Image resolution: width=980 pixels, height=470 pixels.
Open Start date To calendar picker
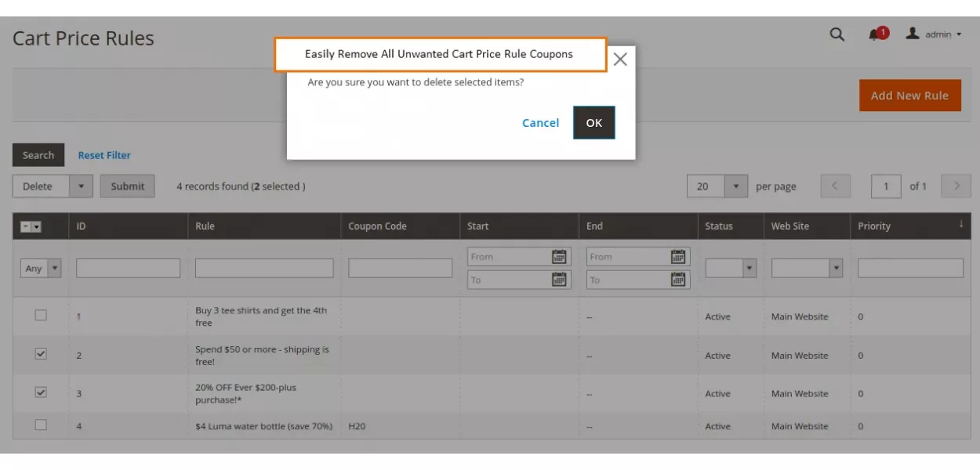click(559, 280)
